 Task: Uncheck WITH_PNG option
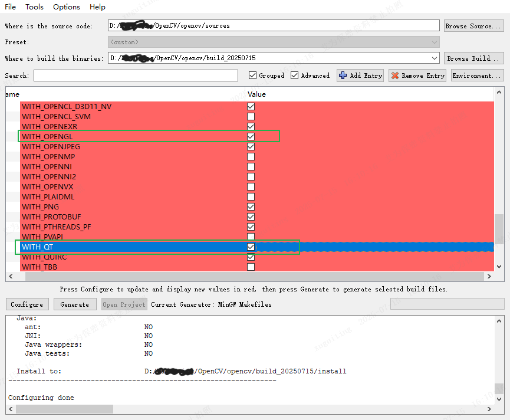251,206
